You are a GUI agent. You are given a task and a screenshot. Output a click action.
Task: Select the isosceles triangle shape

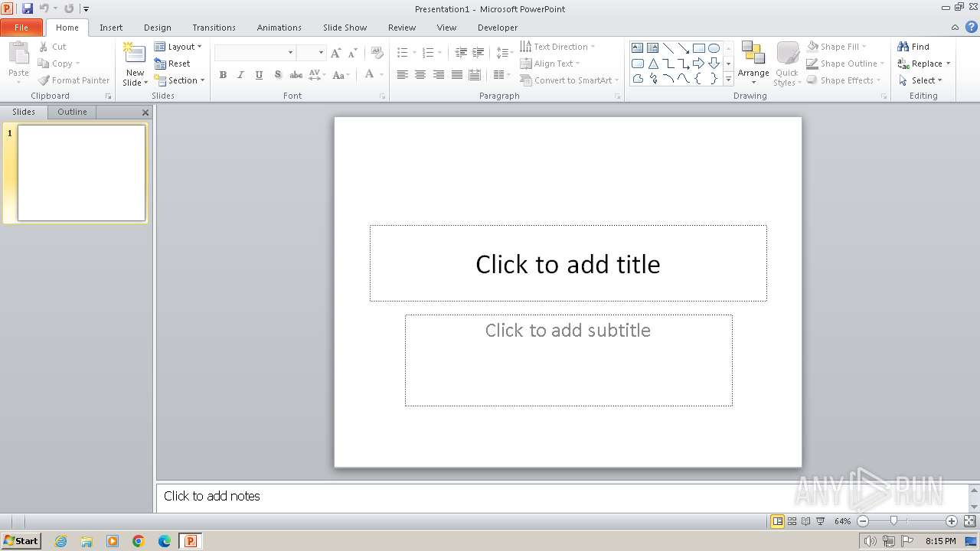coord(653,64)
